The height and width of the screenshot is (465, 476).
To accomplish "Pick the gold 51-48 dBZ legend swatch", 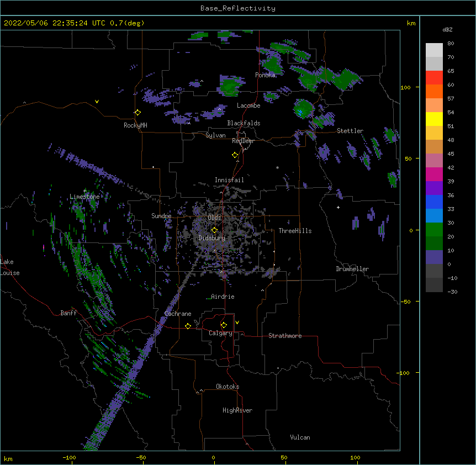I will click(434, 133).
